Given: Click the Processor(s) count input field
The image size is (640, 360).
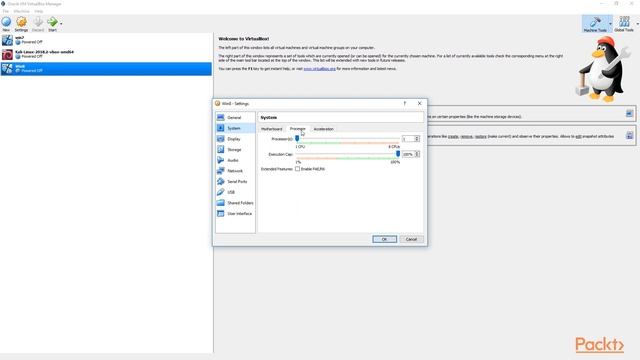Looking at the screenshot, I should click(x=408, y=139).
